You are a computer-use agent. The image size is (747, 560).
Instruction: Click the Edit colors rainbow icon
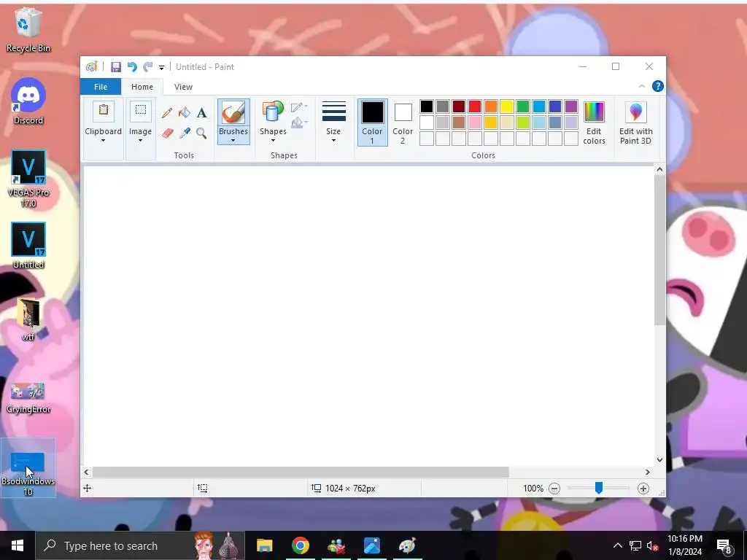594,113
